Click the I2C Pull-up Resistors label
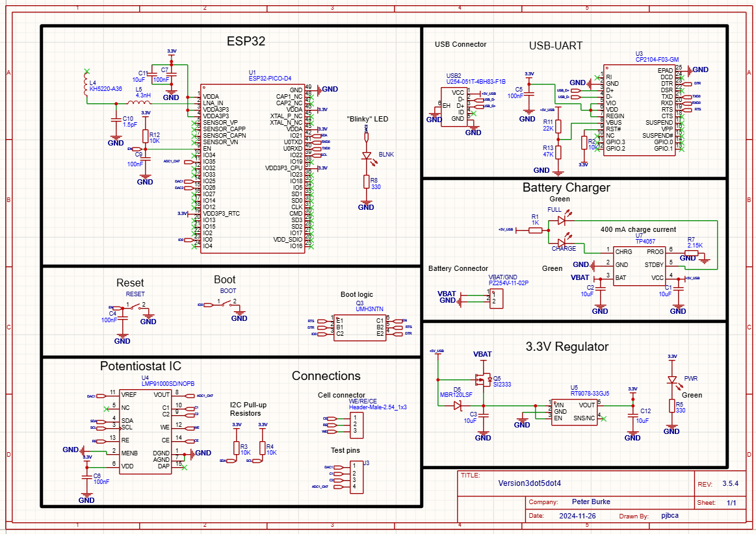The height and width of the screenshot is (534, 756). pos(248,409)
